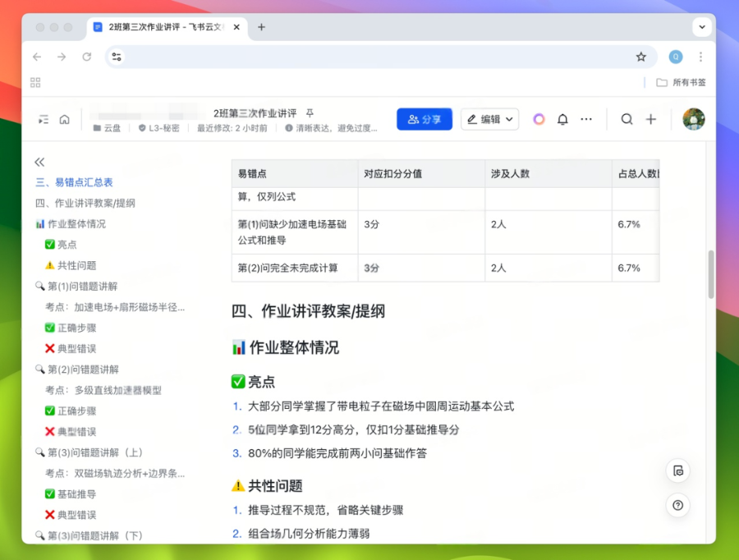Viewport: 739px width, 560px height.
Task: Open 第(1)问错题讲解 outline item
Action: click(77, 286)
